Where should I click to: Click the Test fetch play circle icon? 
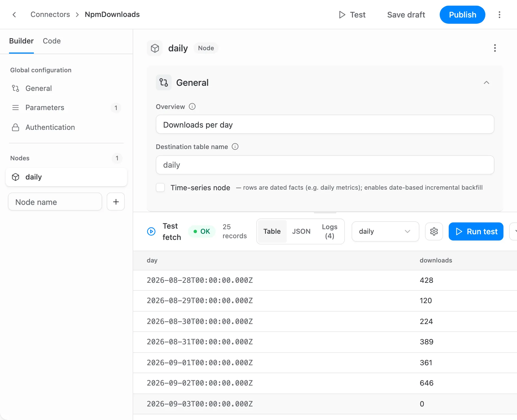coord(151,231)
